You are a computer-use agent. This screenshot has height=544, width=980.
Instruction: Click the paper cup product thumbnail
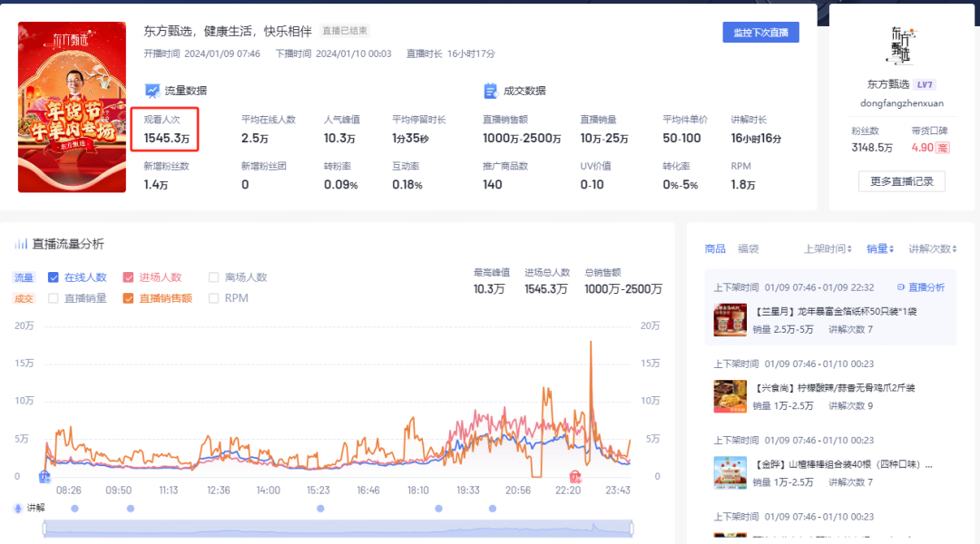pyautogui.click(x=730, y=320)
